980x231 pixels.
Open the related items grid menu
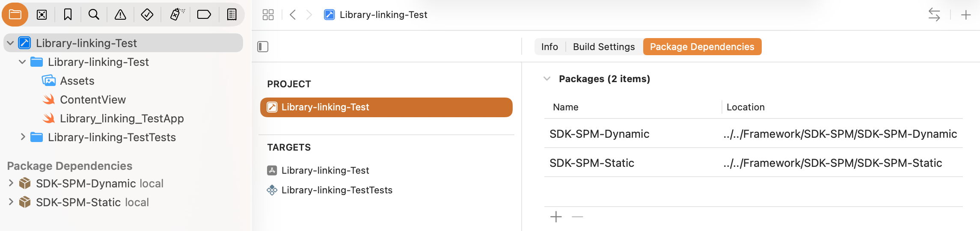[x=268, y=15]
